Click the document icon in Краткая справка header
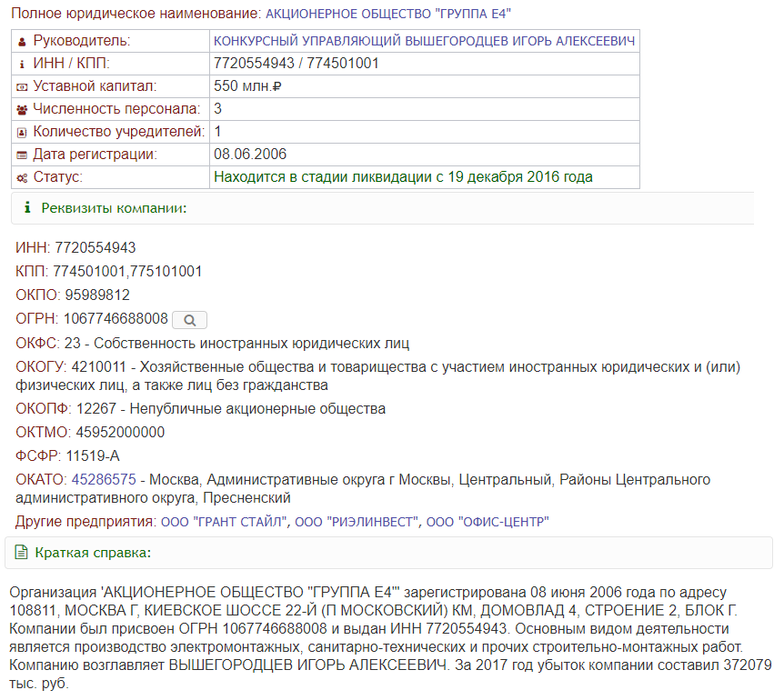Viewport: 784px width, 700px height. coord(21,552)
